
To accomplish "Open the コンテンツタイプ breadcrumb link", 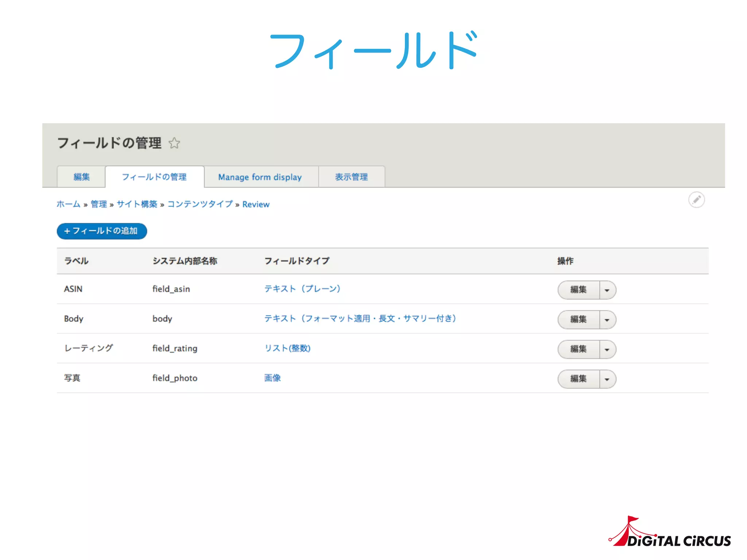I will point(200,204).
